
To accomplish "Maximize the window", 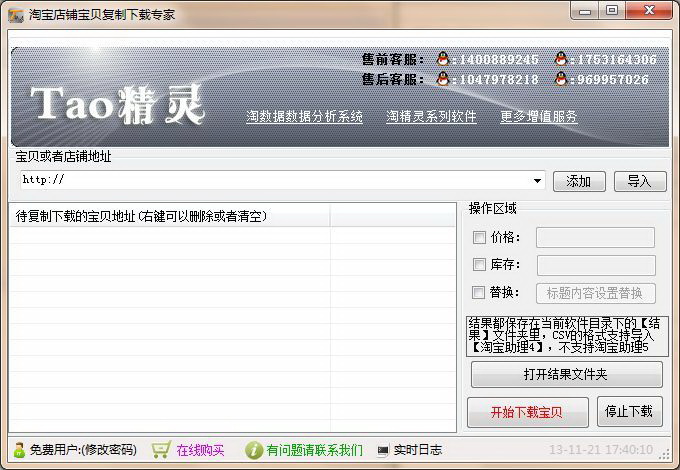I will (x=612, y=10).
